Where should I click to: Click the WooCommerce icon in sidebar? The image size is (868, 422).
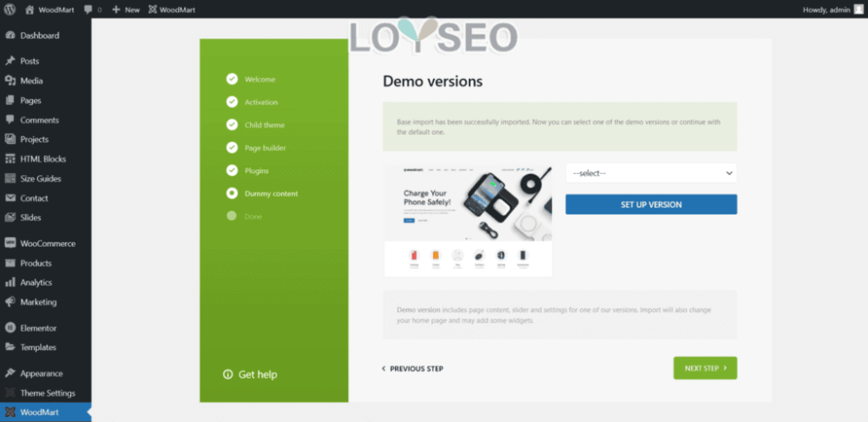[x=10, y=243]
